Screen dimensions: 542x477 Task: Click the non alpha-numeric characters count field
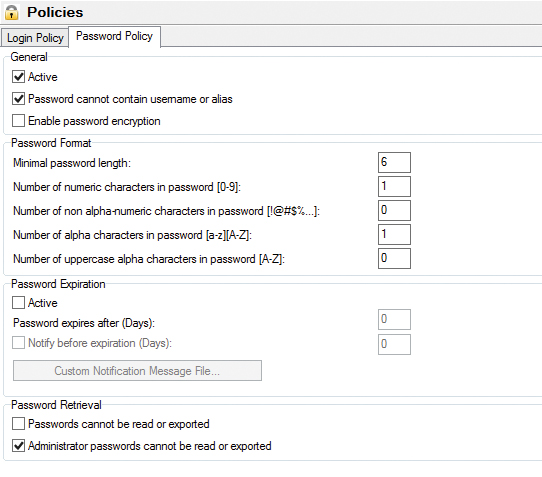pyautogui.click(x=394, y=211)
